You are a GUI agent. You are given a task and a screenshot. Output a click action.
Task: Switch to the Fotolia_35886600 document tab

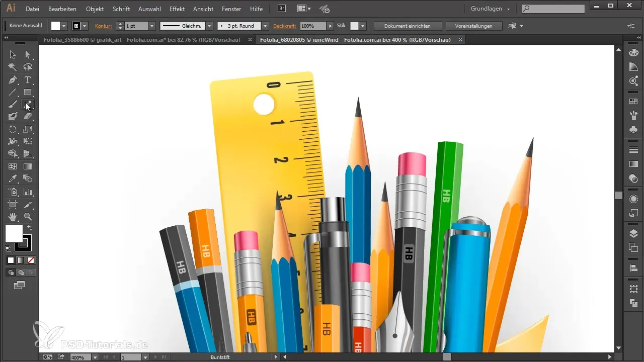point(142,39)
